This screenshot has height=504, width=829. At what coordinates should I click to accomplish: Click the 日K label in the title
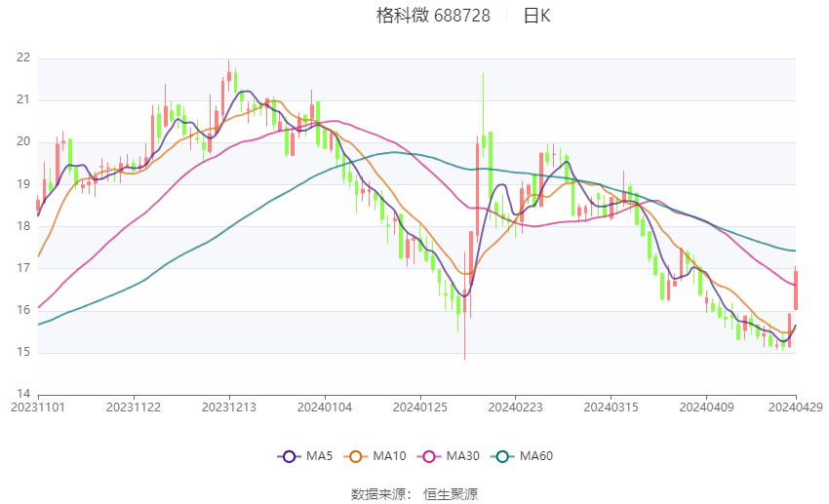pos(537,16)
